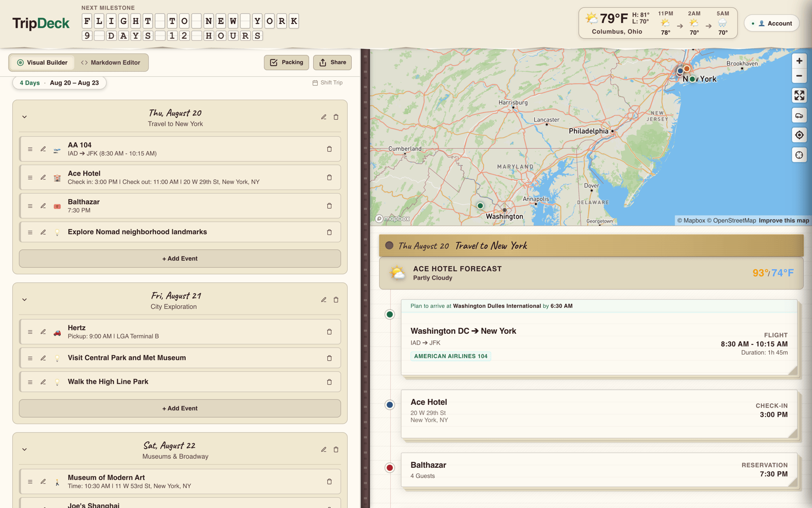Click the AA 104 drag handle
This screenshot has height=508, width=812.
pos(30,149)
